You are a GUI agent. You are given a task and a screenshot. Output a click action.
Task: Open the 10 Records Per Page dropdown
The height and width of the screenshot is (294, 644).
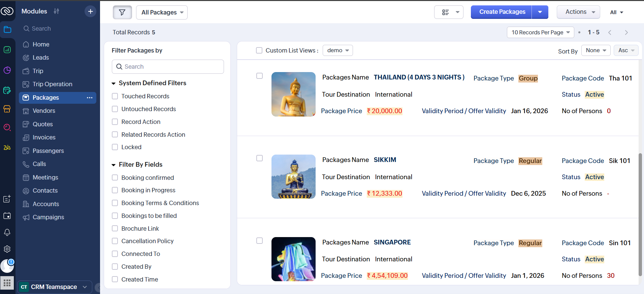click(540, 32)
